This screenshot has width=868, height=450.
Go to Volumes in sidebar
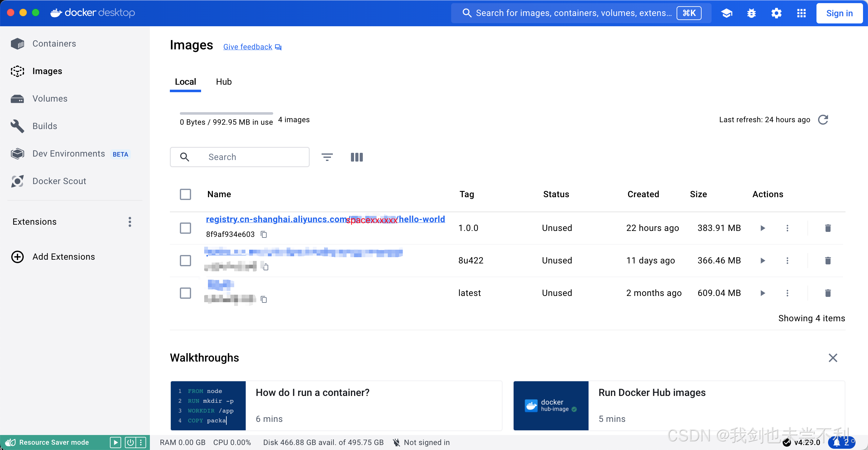point(50,98)
